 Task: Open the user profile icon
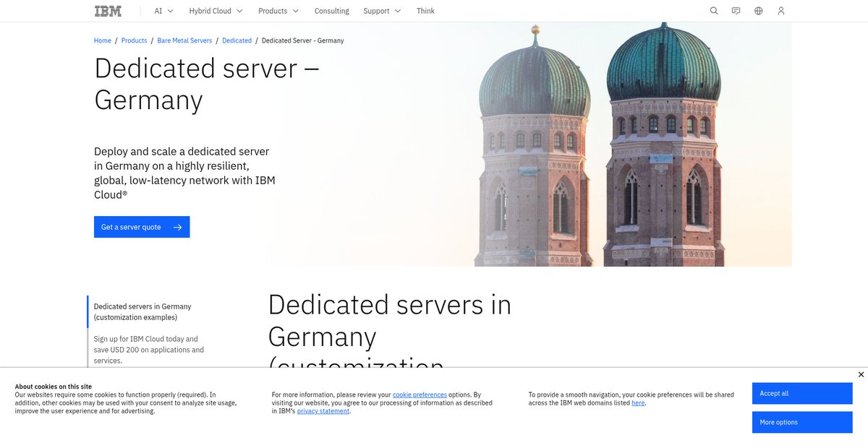pos(781,11)
